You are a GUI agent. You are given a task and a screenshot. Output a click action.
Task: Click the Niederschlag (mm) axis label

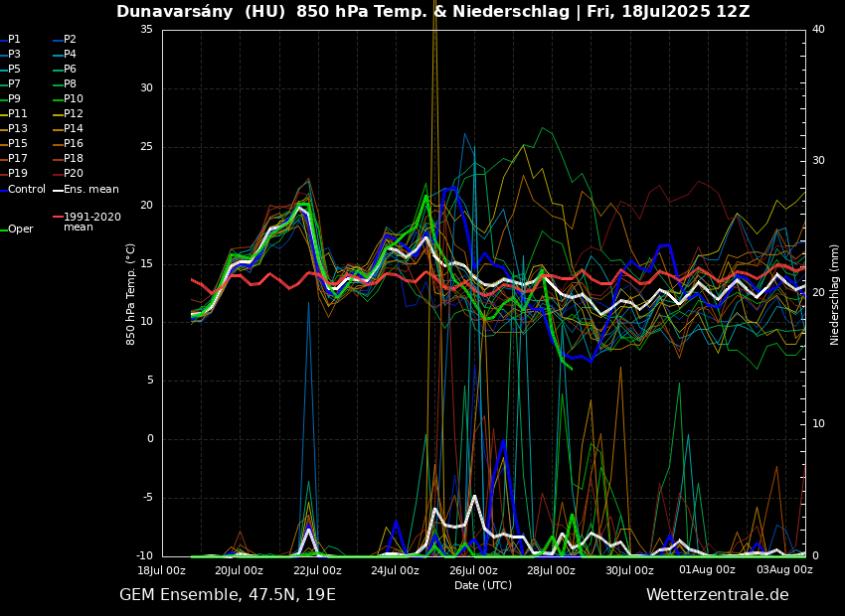835,294
